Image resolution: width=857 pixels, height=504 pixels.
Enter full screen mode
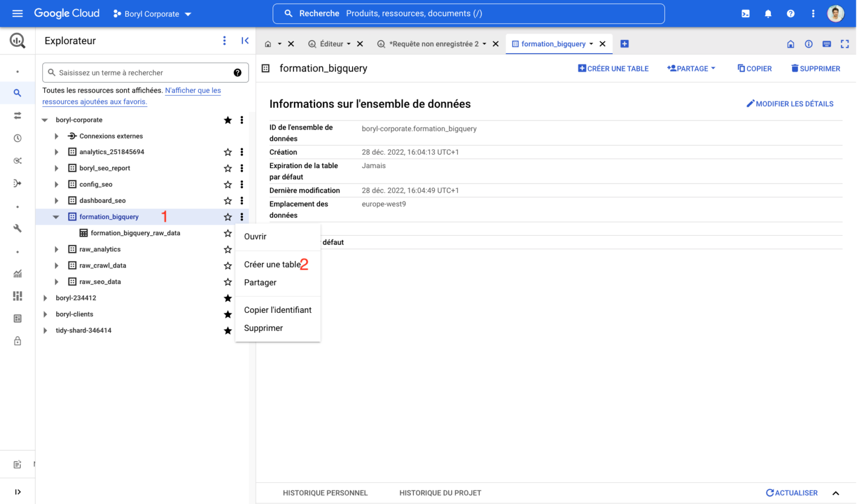point(845,44)
